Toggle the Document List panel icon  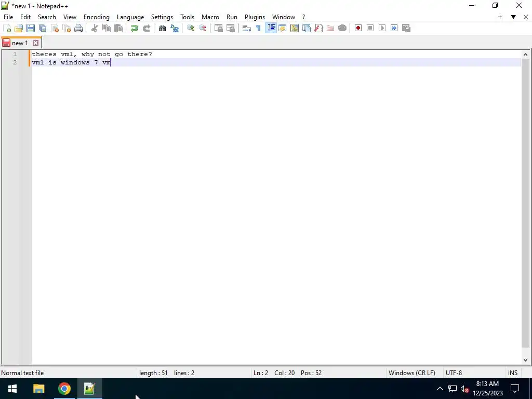(307, 28)
